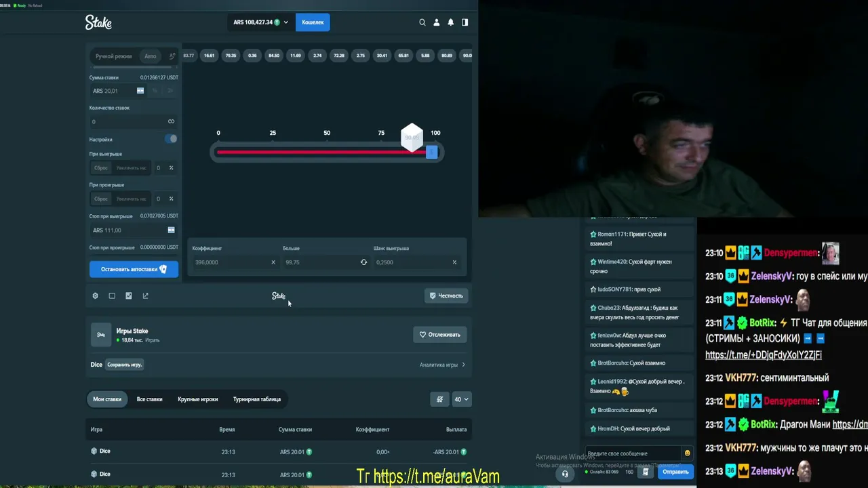The width and height of the screenshot is (868, 488).
Task: Open the 40 rows count dropdown
Action: click(x=461, y=399)
